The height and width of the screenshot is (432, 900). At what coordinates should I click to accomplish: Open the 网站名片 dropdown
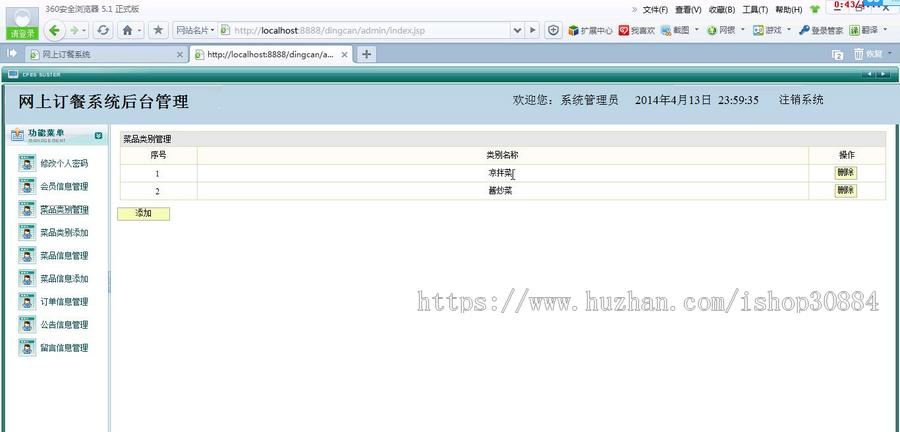[195, 30]
